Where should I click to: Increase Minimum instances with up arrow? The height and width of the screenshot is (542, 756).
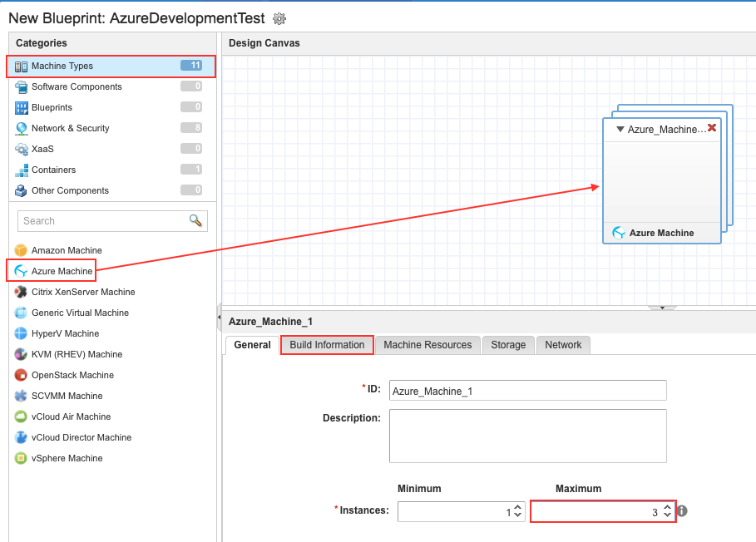click(518, 507)
